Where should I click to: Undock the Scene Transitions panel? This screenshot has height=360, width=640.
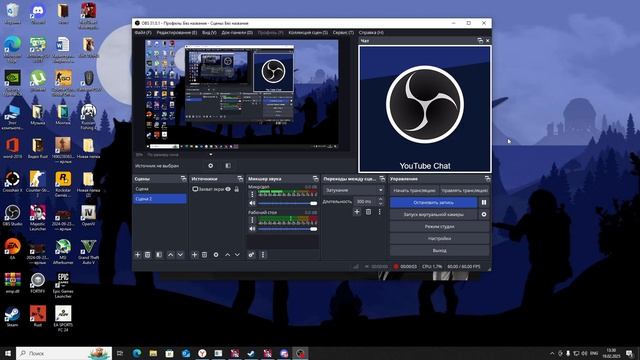click(382, 179)
